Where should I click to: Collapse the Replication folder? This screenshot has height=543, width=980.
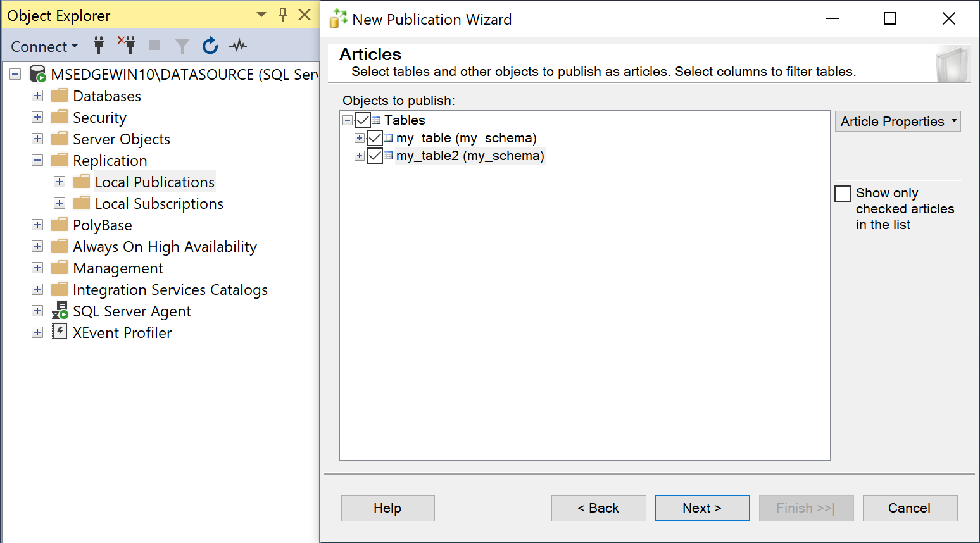37,160
